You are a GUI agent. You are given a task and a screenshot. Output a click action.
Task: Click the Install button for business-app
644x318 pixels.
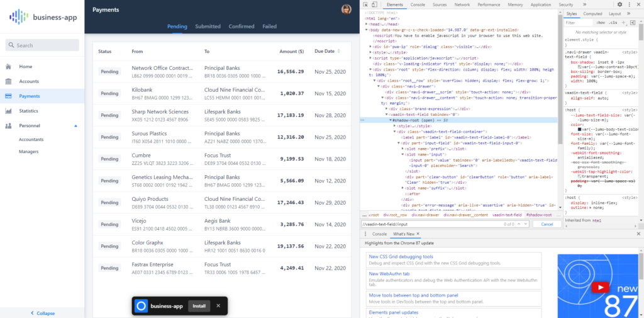click(199, 306)
